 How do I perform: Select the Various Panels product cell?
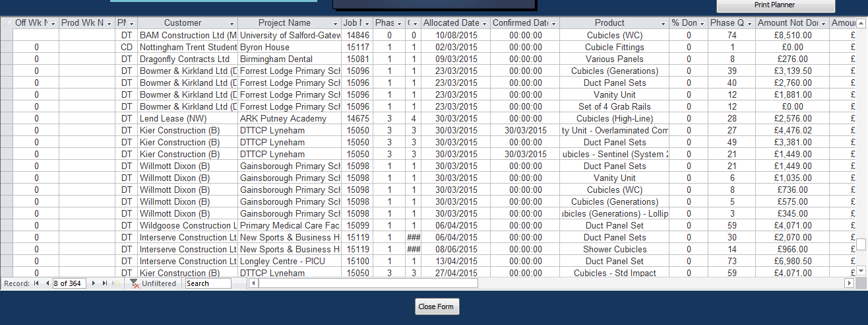tap(614, 59)
